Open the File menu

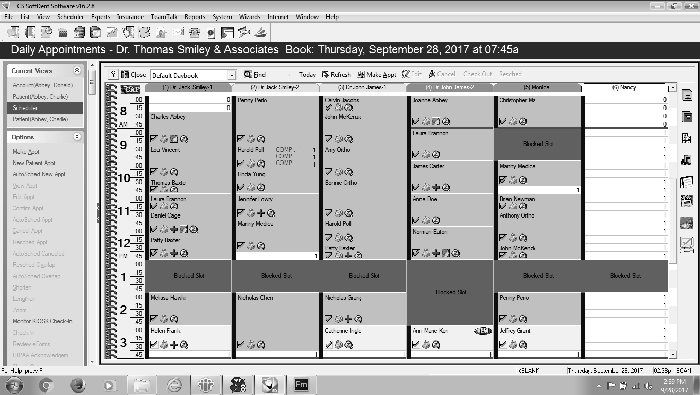pyautogui.click(x=8, y=17)
